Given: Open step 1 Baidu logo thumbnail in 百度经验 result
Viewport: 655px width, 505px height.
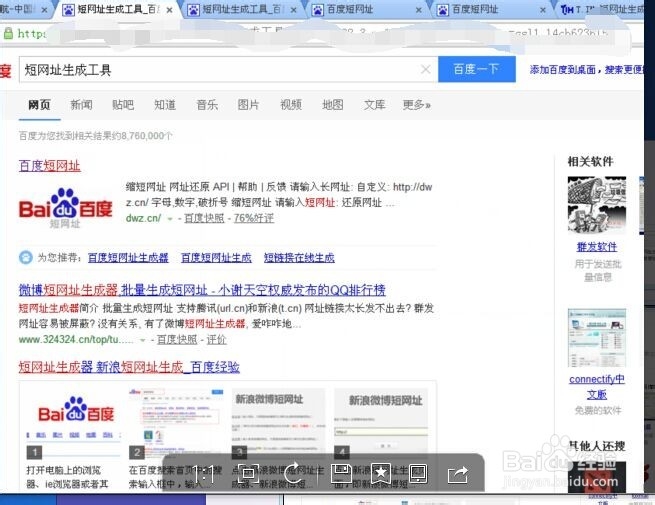Looking at the screenshot, I should click(x=74, y=423).
